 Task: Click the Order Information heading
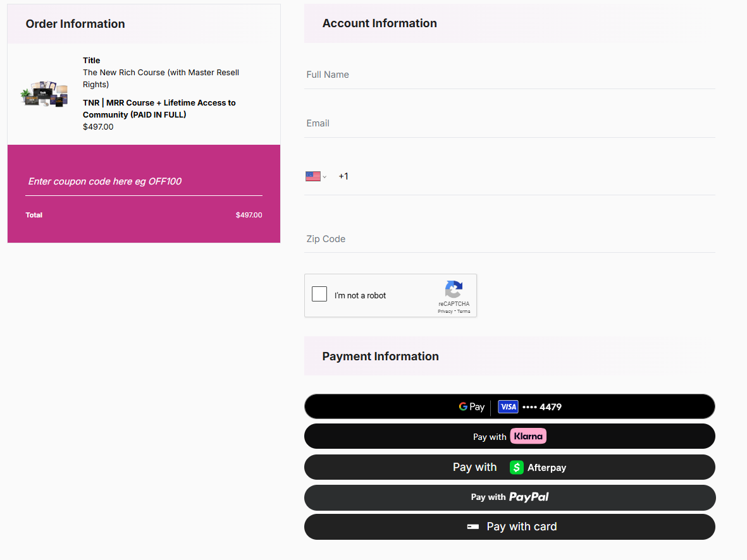click(75, 24)
